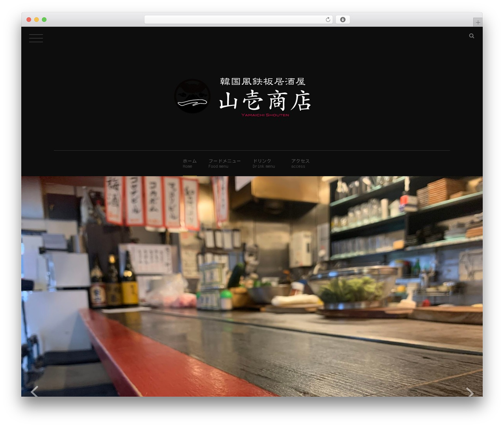Go to フードメニュー Food menu
This screenshot has height=427, width=504.
(224, 163)
